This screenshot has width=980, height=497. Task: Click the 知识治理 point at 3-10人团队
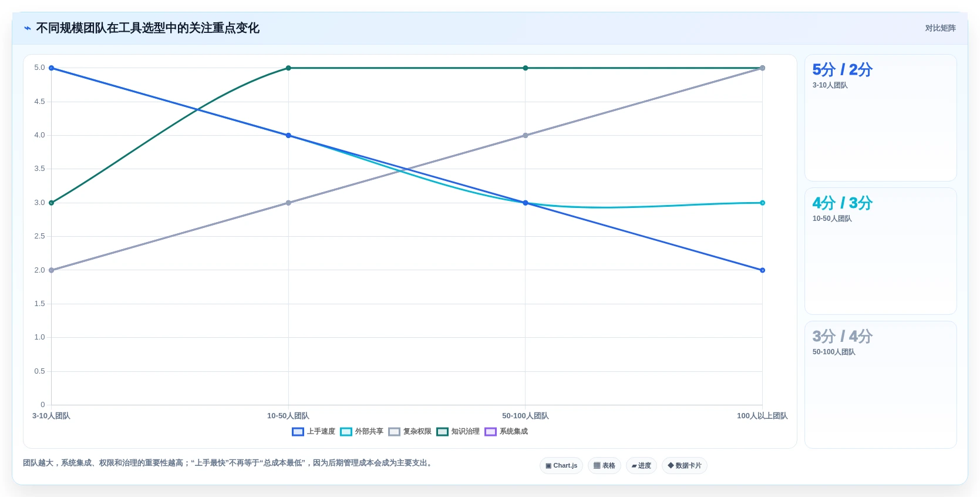[x=51, y=203]
